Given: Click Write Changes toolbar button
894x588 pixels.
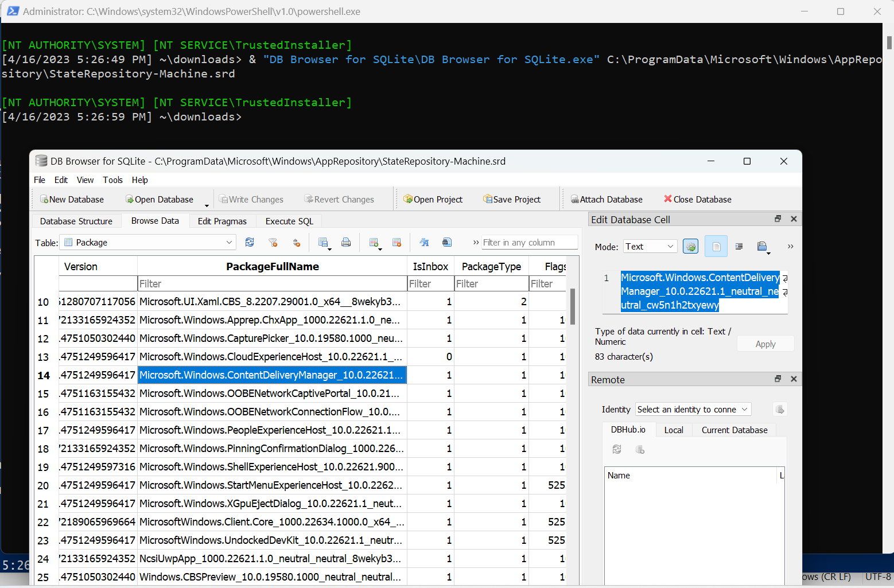Looking at the screenshot, I should point(251,199).
